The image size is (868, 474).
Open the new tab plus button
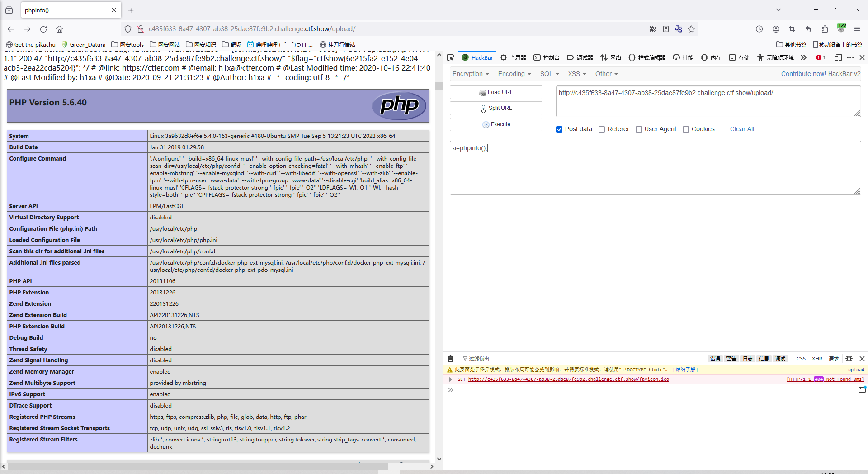131,10
